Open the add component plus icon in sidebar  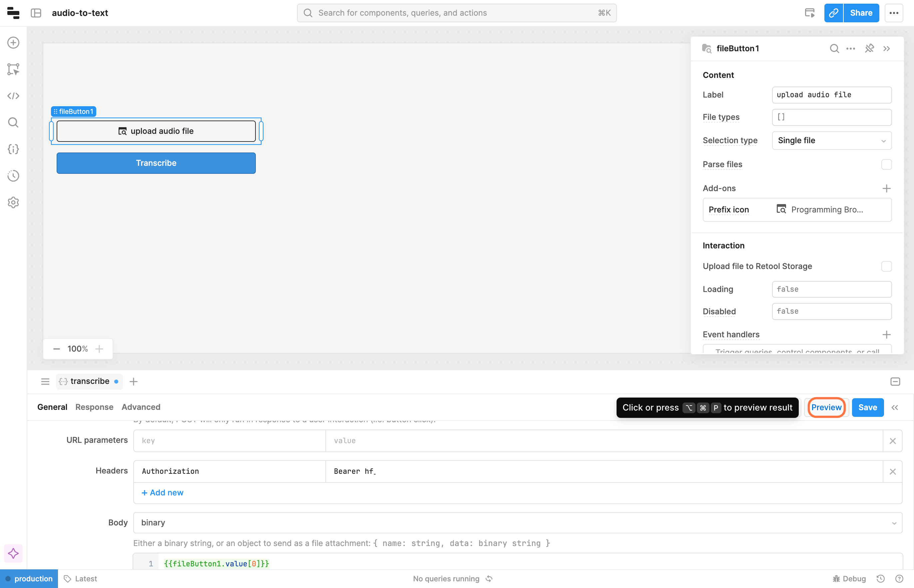pos(13,42)
